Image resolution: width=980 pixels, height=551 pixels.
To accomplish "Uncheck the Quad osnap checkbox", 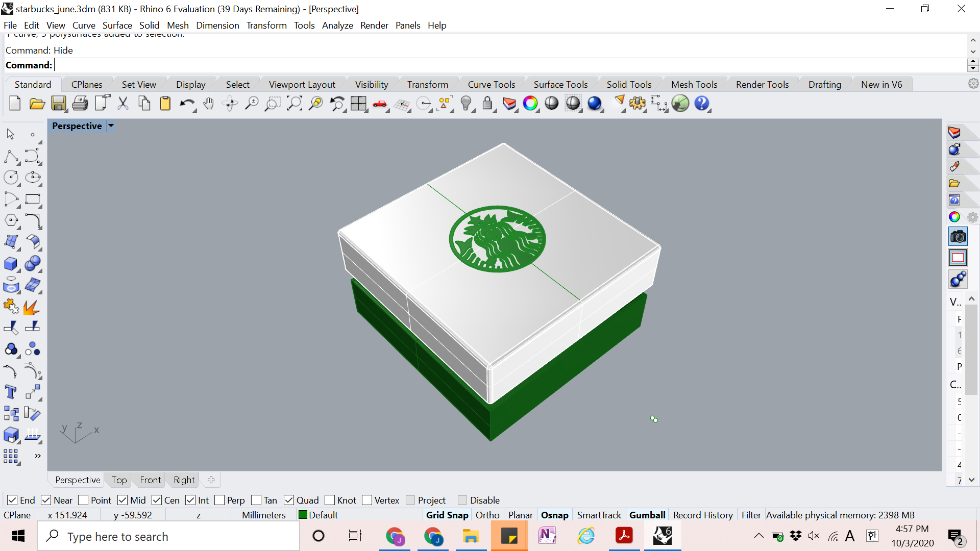I will (289, 500).
